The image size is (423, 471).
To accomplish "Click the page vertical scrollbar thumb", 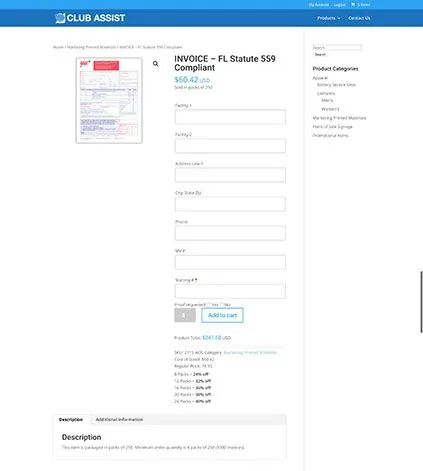I will [x=421, y=302].
